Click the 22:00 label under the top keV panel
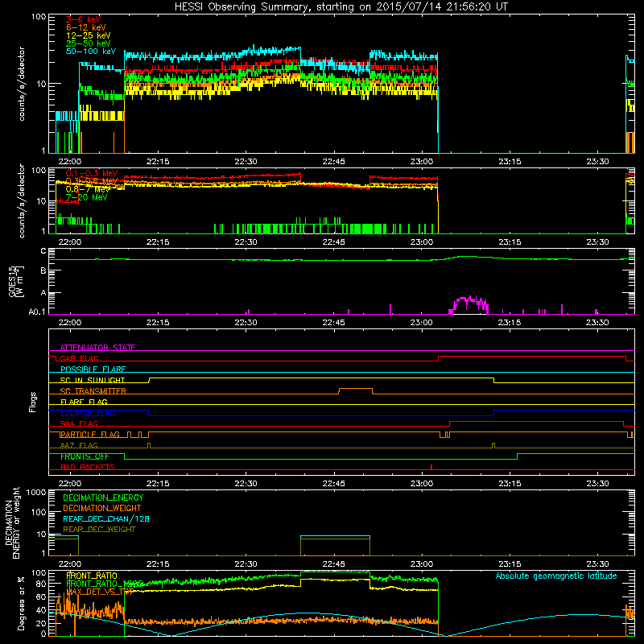 point(70,162)
